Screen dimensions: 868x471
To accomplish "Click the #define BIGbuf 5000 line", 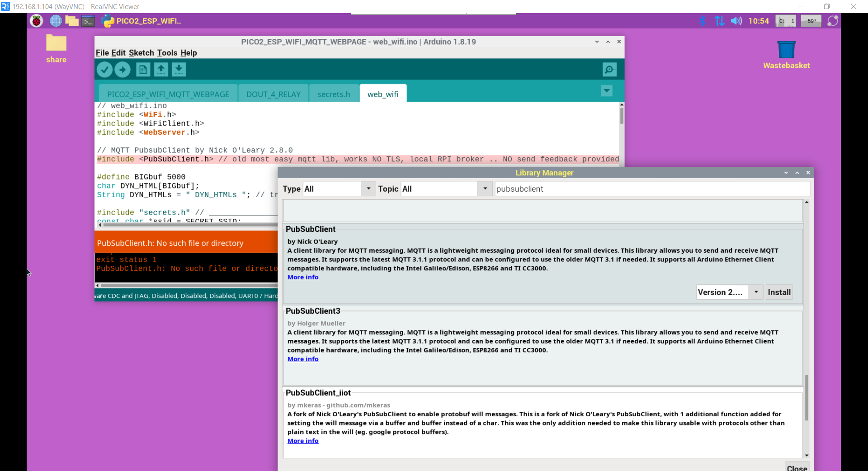I will 141,177.
